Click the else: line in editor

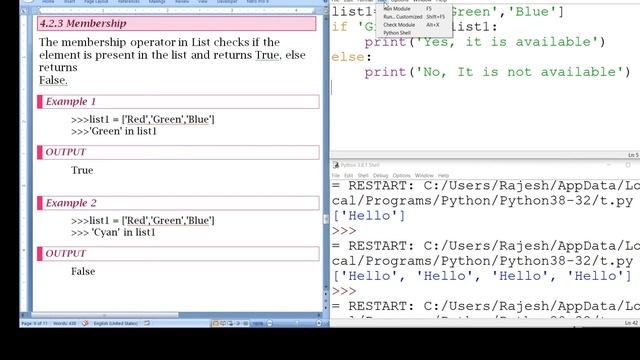coord(351,57)
